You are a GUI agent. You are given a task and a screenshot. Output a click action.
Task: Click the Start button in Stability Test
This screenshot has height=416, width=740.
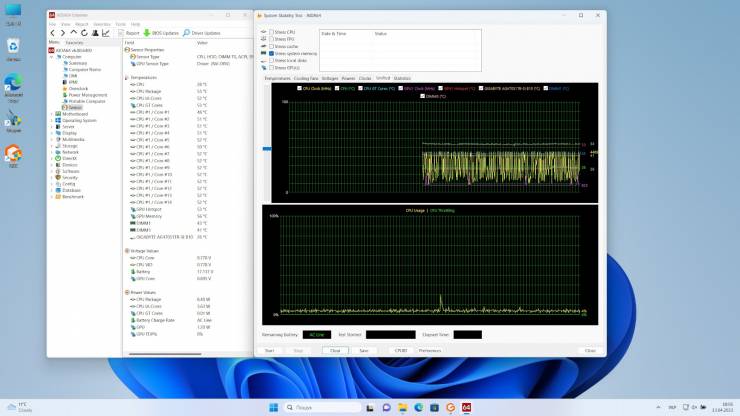[269, 350]
